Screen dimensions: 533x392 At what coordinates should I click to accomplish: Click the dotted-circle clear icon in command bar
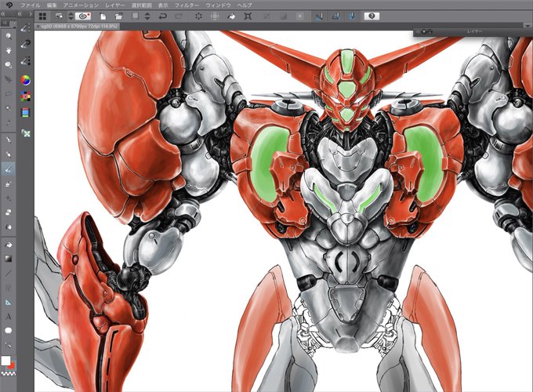pyautogui.click(x=198, y=16)
